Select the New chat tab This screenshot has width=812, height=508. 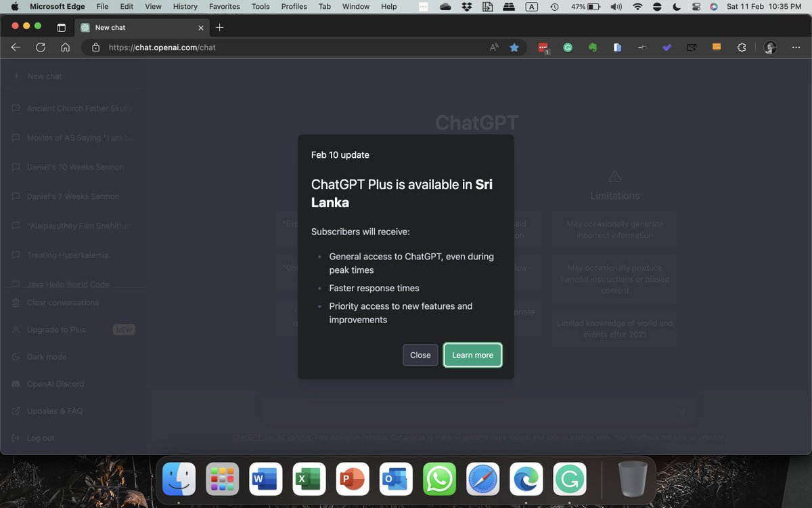[x=141, y=28]
